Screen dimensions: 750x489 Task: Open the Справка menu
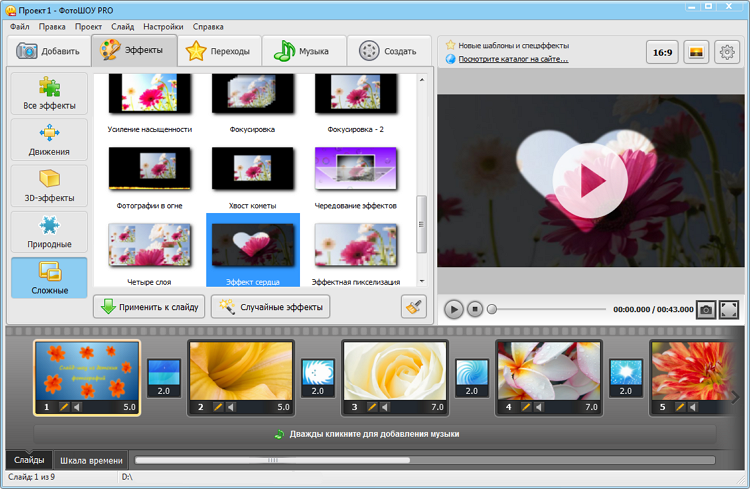tap(208, 27)
